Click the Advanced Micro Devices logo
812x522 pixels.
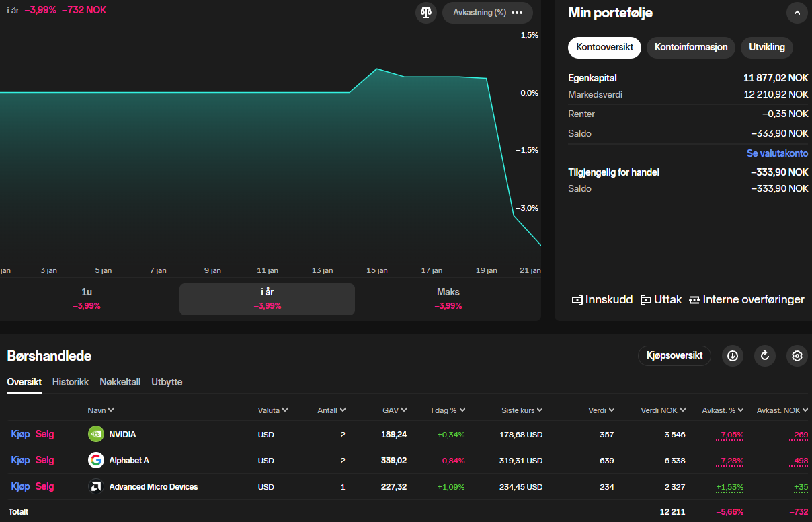point(96,487)
